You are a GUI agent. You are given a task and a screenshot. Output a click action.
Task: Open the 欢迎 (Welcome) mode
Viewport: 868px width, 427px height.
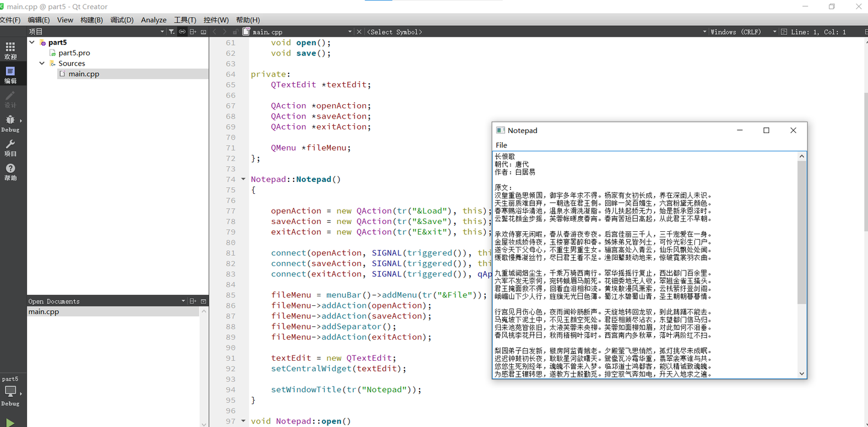tap(10, 51)
